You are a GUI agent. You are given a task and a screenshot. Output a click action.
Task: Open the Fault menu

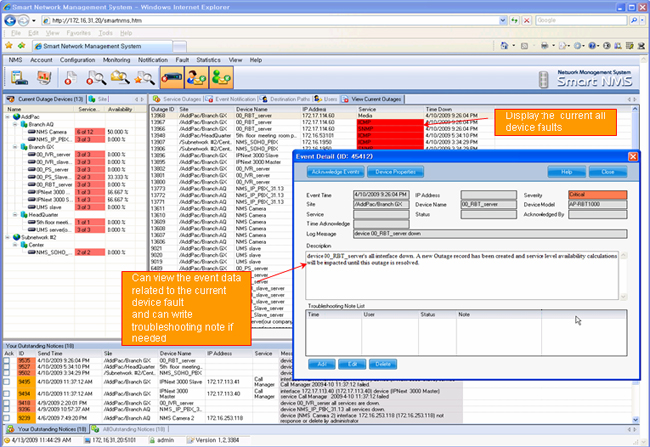pyautogui.click(x=181, y=59)
